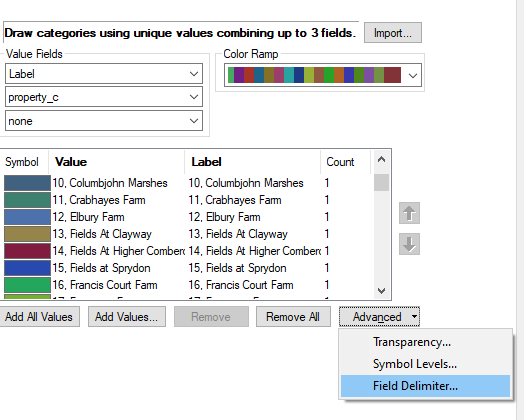Click the Remove All button
Screen dimensions: 524x420
[293, 317]
